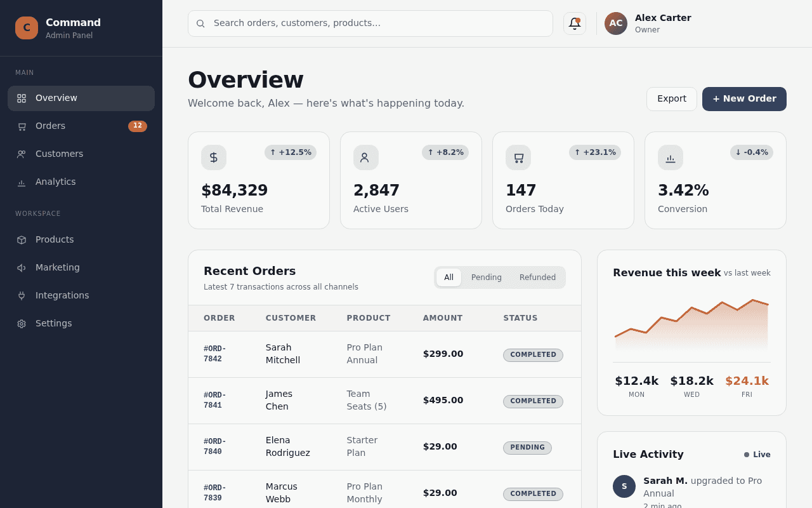Click the Export button
This screenshot has width=812, height=508.
[x=672, y=99]
